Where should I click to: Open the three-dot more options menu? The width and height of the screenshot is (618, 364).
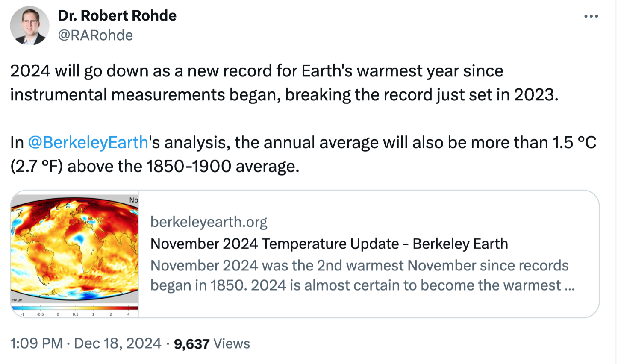[x=591, y=17]
